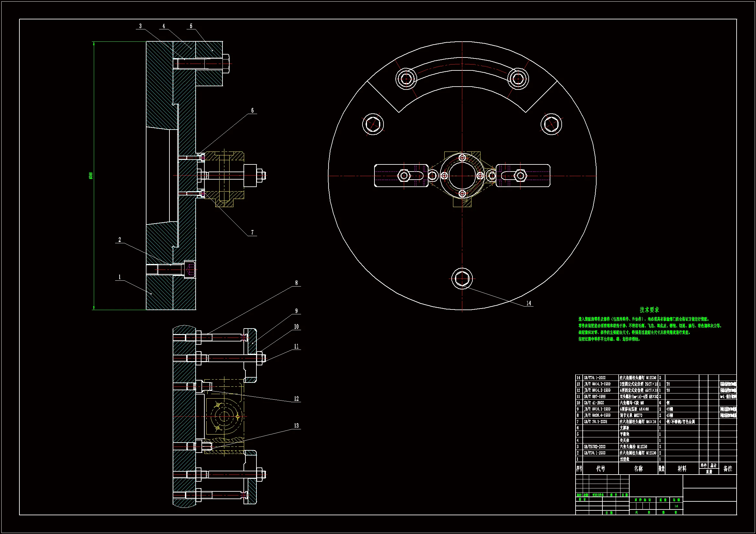Click the right slotted clamp plate nut
The image size is (756, 534).
(520, 175)
